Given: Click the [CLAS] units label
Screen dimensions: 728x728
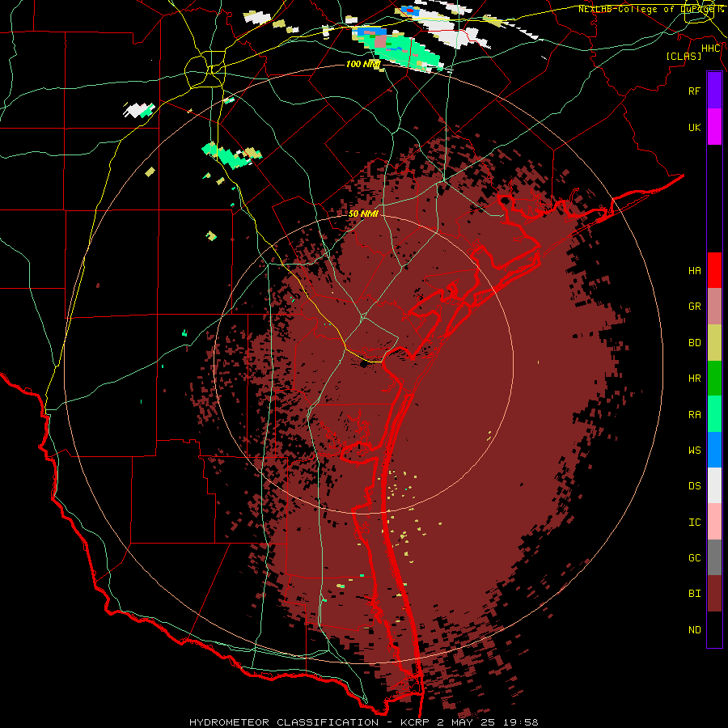Looking at the screenshot, I should pyautogui.click(x=684, y=56).
